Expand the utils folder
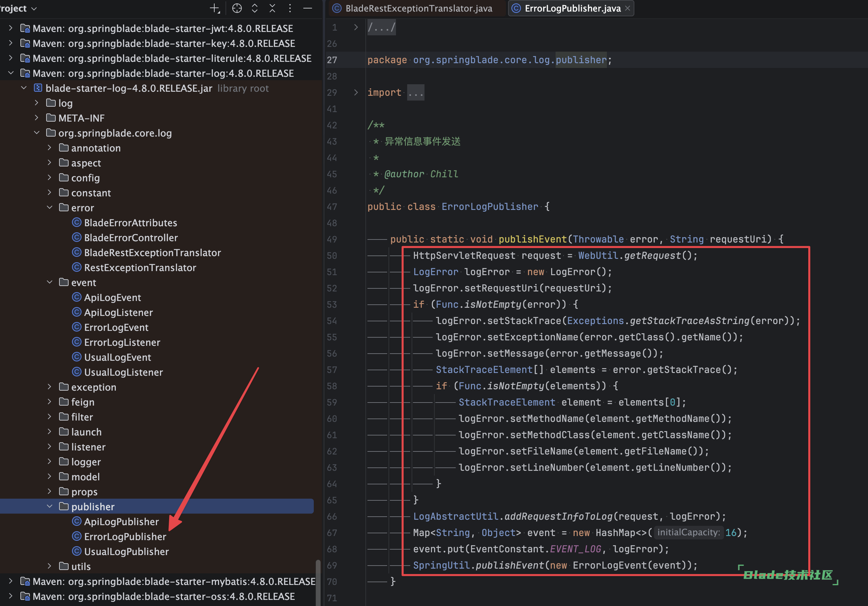This screenshot has width=868, height=606. (x=50, y=566)
